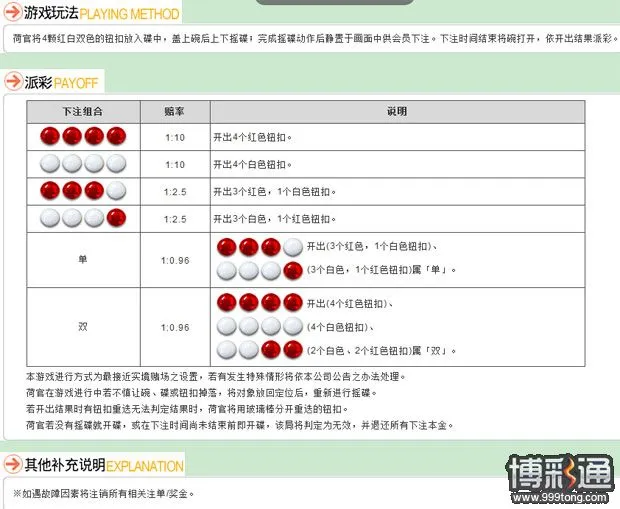Click four red buttons icon in 双 description
This screenshot has width=620, height=509.
tap(260, 303)
